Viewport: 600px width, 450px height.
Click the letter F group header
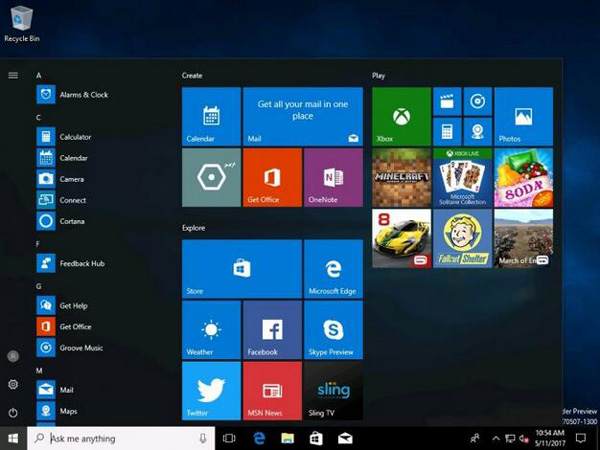coord(38,244)
